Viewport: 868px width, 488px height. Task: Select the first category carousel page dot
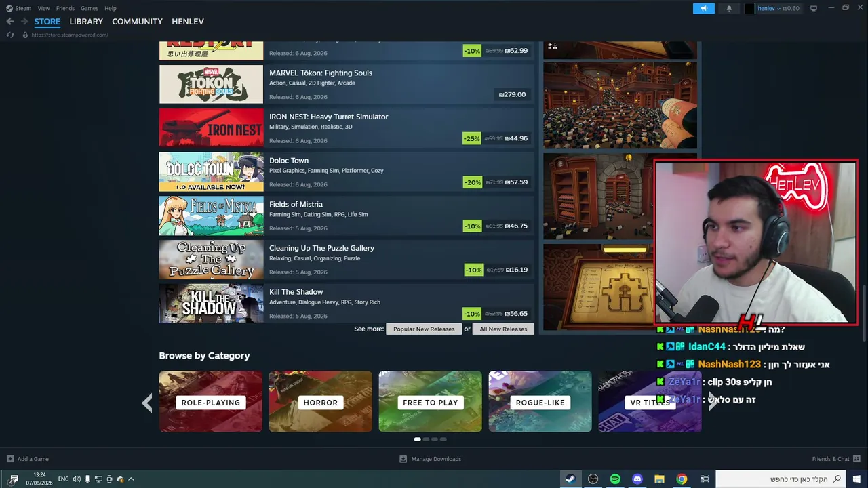(417, 439)
